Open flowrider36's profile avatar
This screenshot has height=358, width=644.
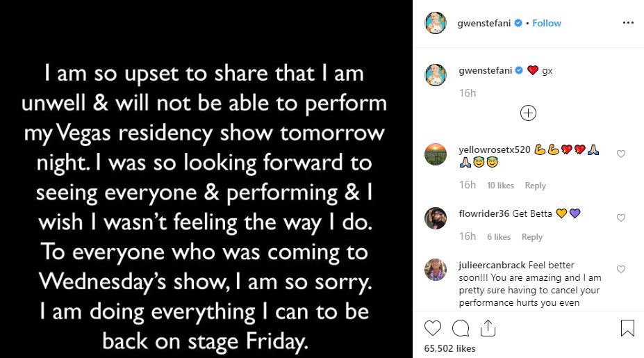tap(436, 218)
